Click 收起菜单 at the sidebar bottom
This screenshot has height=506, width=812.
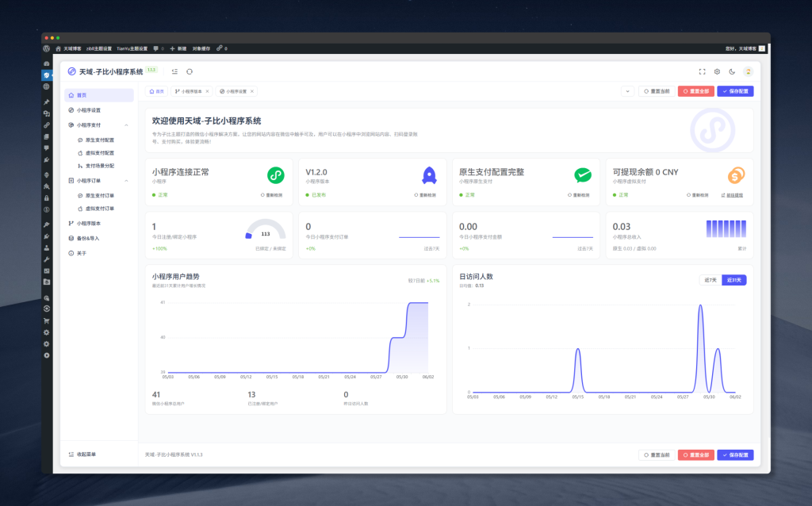(x=82, y=454)
